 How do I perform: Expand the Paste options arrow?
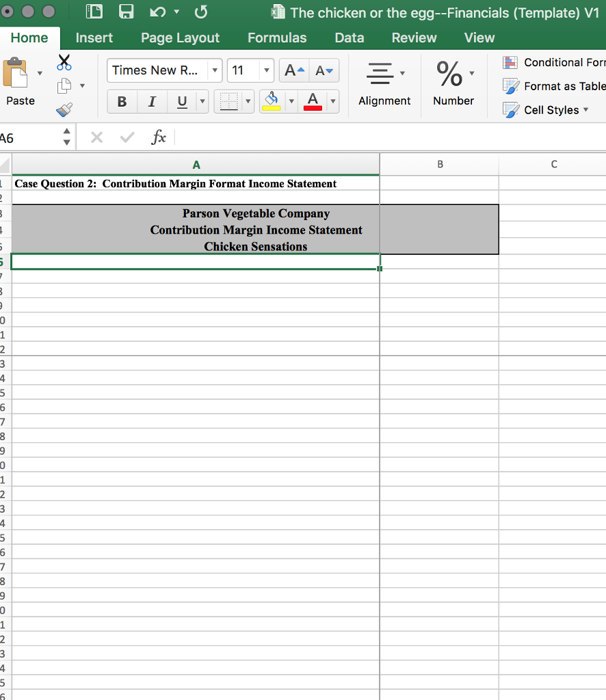click(x=40, y=73)
